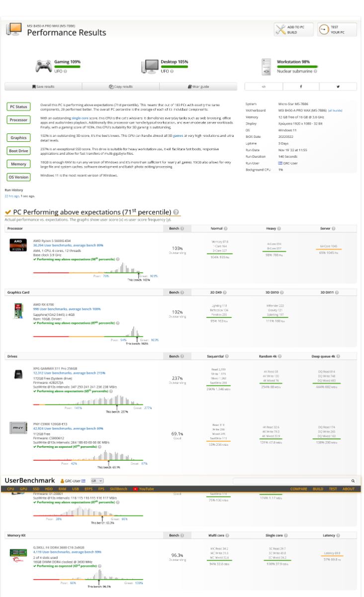Click the embed code share icon

click(x=264, y=87)
